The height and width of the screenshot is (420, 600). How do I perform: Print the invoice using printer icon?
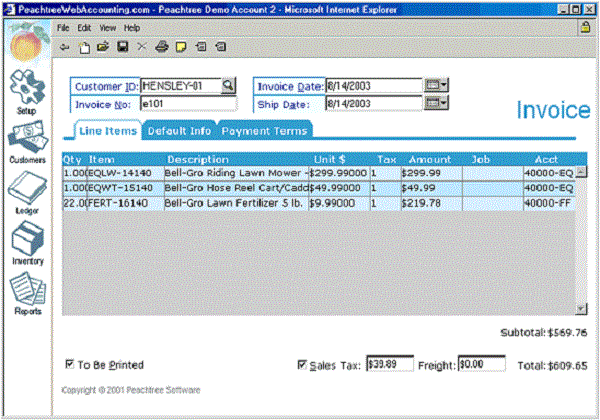(x=162, y=47)
